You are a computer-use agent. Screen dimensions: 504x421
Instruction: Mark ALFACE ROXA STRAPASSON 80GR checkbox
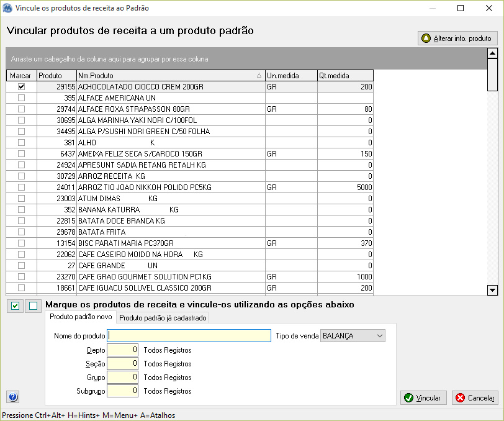tap(21, 109)
